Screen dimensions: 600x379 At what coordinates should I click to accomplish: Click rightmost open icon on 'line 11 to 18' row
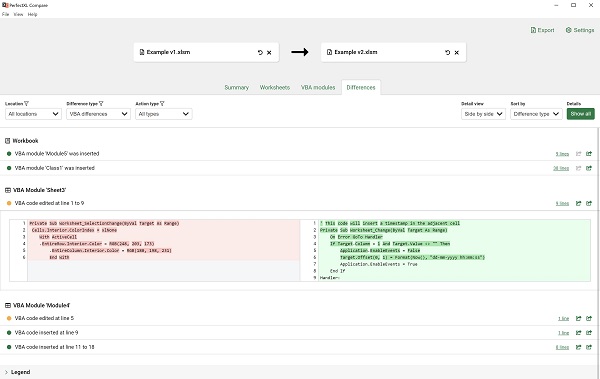(589, 347)
